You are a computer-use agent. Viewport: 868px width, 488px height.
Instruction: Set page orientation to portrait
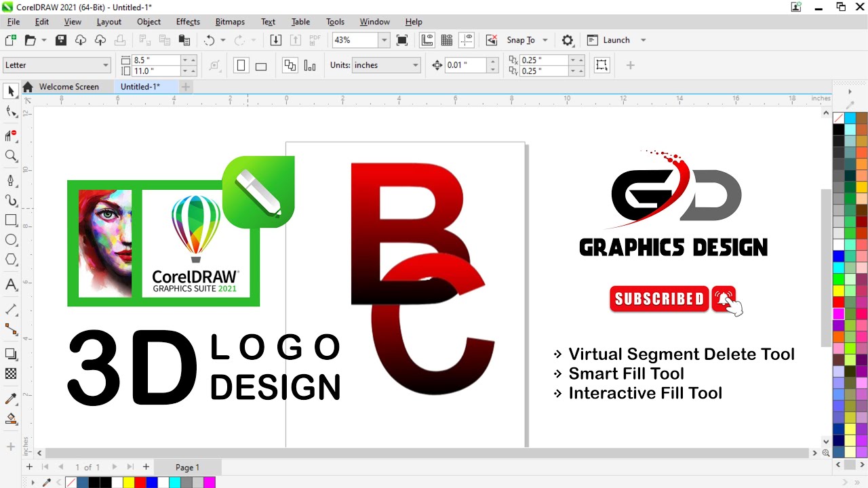tap(241, 65)
